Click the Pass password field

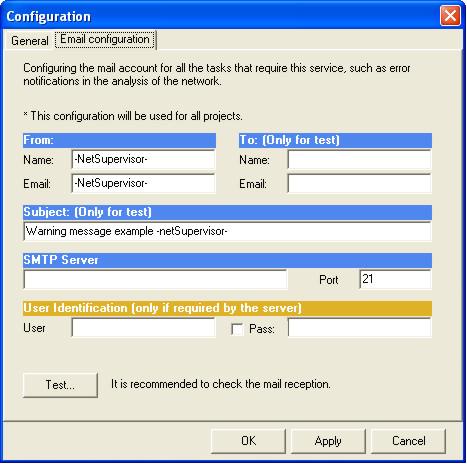(359, 328)
